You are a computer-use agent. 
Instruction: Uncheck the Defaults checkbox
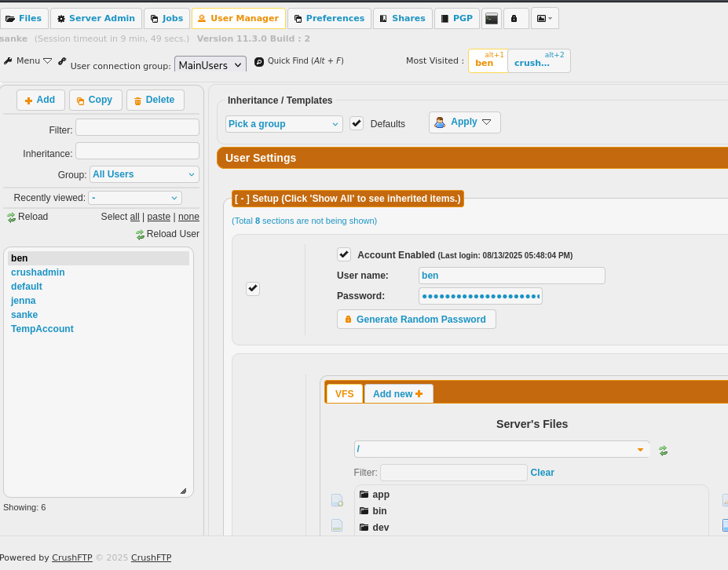tap(357, 123)
